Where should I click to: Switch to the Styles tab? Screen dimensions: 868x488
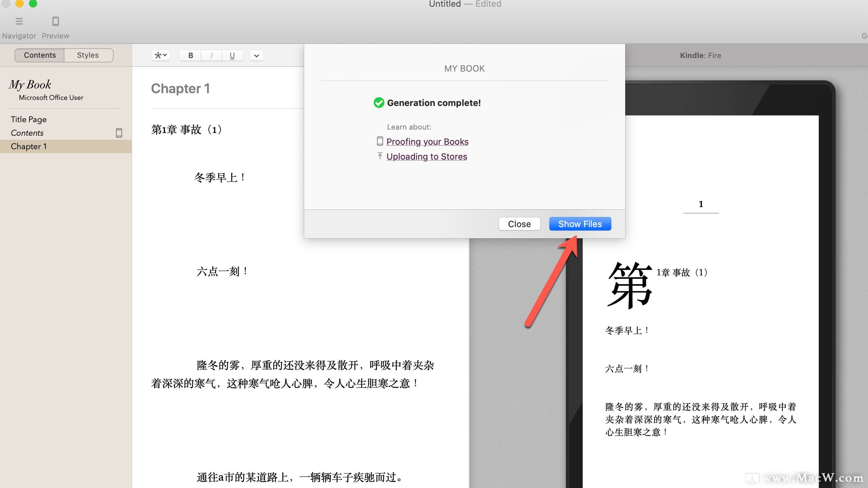(x=88, y=55)
